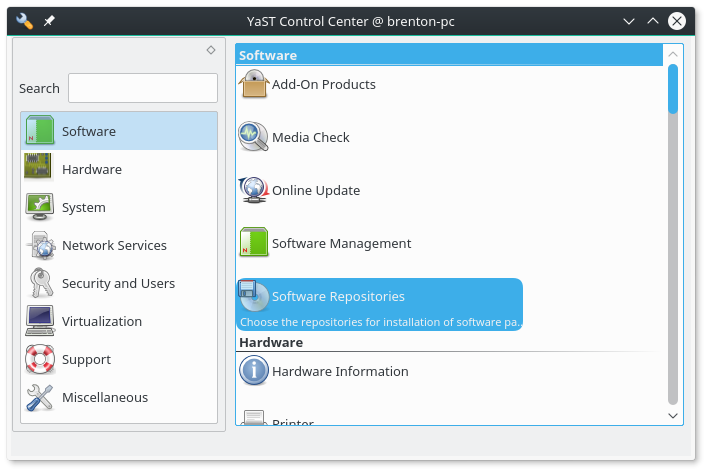The image size is (708, 473).
Task: Click the repositories description text
Action: [x=381, y=322]
